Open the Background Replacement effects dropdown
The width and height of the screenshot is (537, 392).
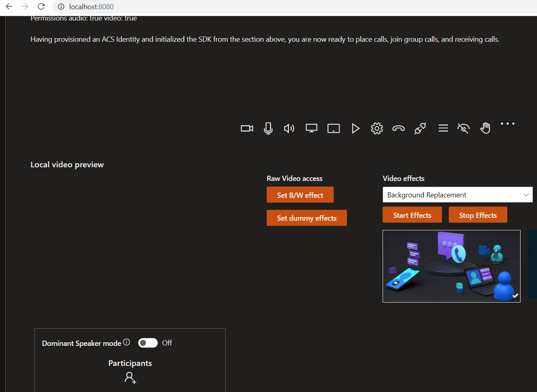click(457, 195)
